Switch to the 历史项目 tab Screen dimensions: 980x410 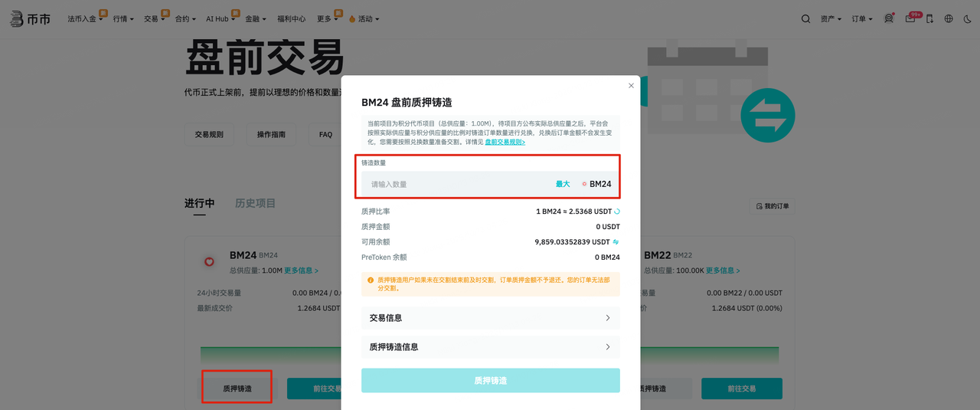[x=255, y=204]
